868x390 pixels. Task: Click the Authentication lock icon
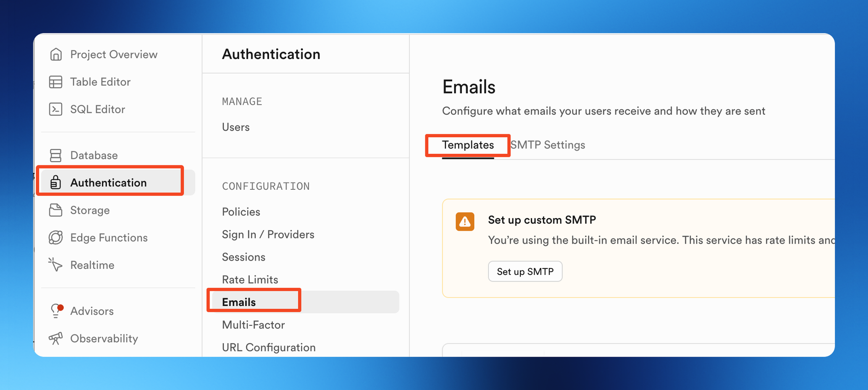[x=56, y=182]
